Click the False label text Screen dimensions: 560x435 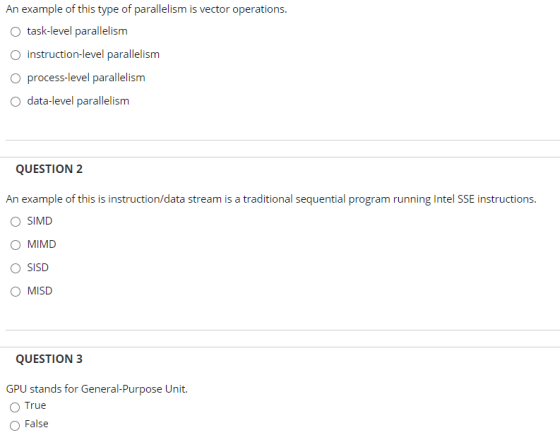tap(36, 424)
